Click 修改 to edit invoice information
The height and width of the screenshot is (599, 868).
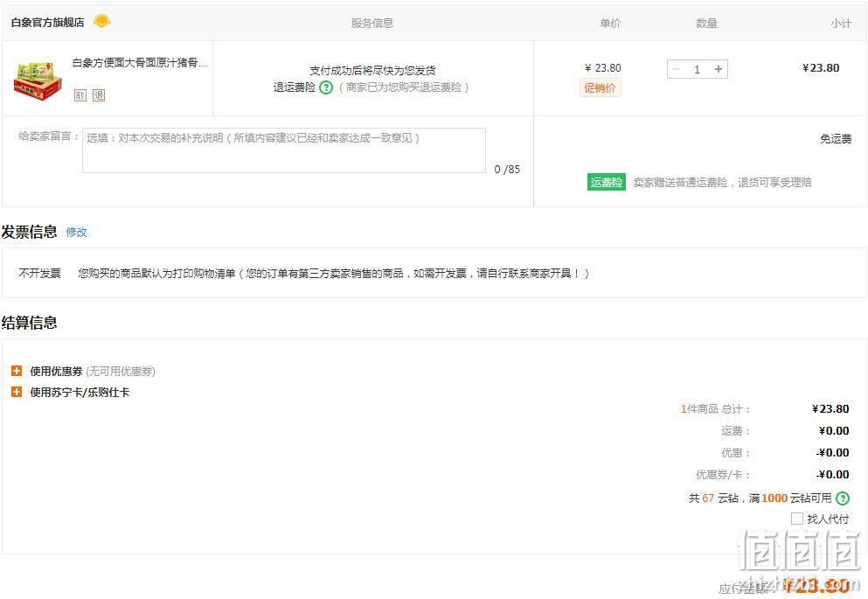pyautogui.click(x=76, y=232)
